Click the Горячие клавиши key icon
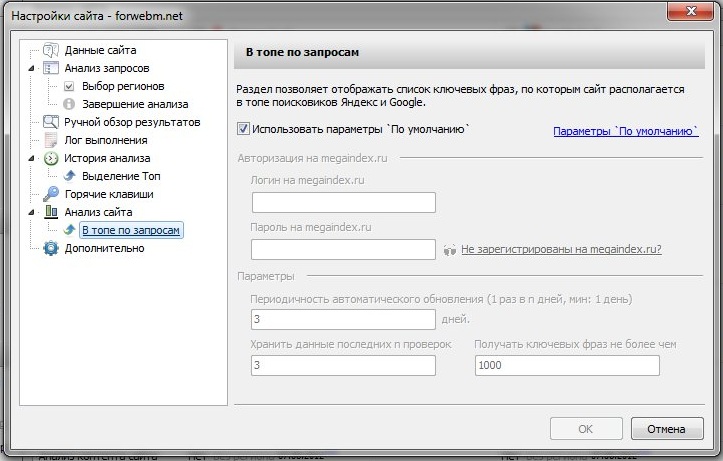Image resolution: width=723 pixels, height=461 pixels. click(50, 194)
